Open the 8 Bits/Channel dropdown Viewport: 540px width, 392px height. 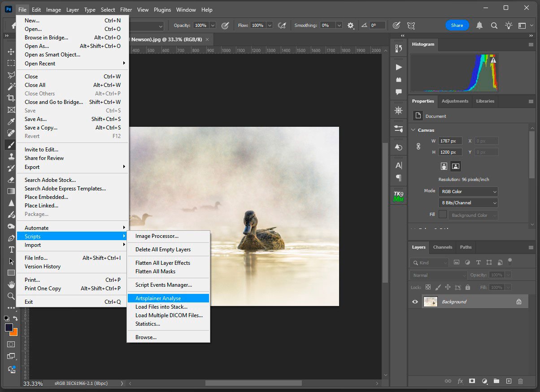click(x=468, y=202)
